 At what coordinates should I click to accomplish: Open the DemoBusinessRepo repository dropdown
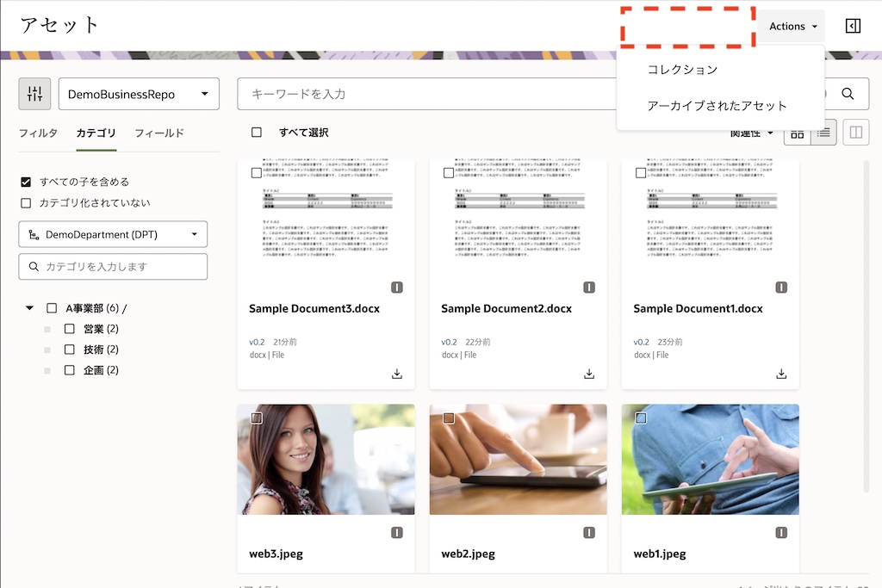(139, 94)
